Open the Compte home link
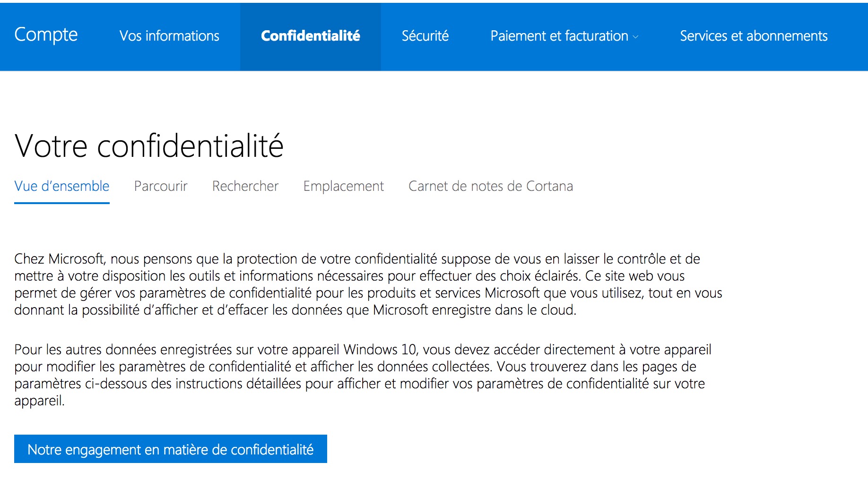This screenshot has height=497, width=868. point(46,35)
